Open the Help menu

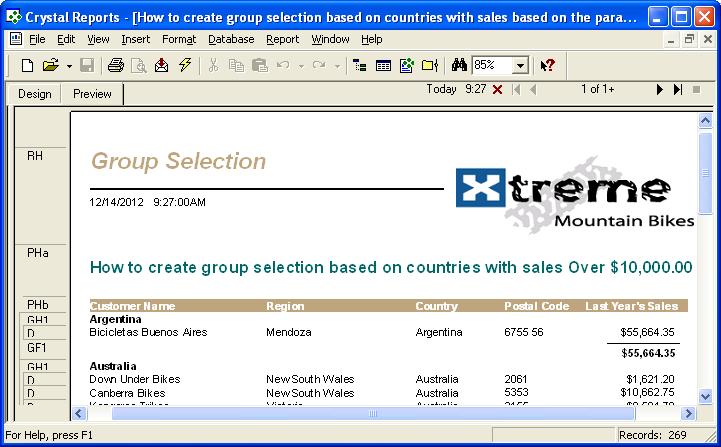[x=372, y=40]
